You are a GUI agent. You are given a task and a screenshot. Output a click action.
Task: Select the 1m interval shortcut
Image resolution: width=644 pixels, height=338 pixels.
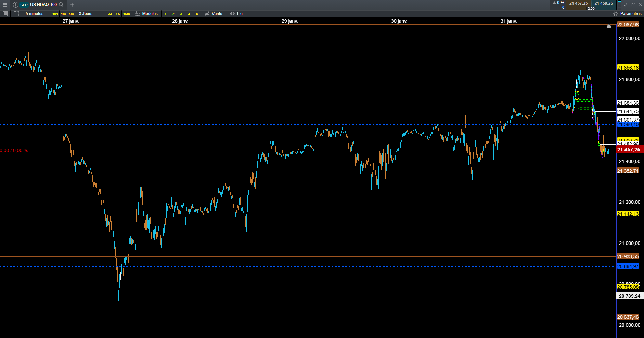point(63,14)
